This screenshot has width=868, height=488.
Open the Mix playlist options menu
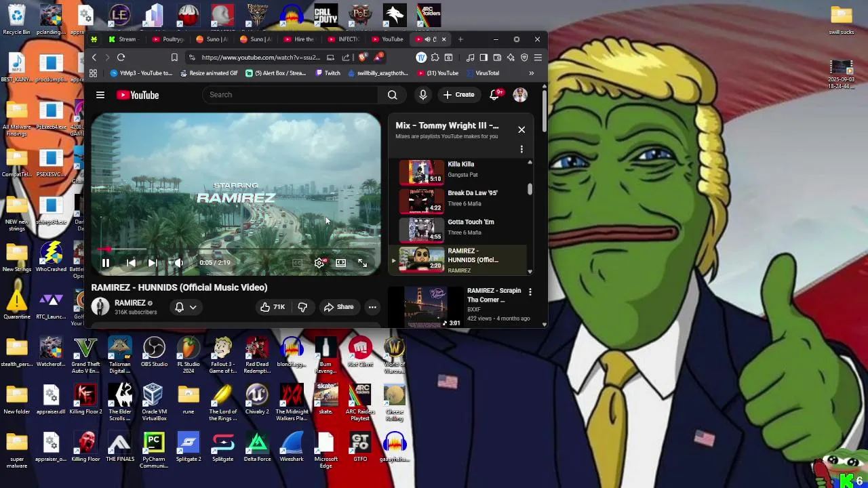click(x=521, y=149)
